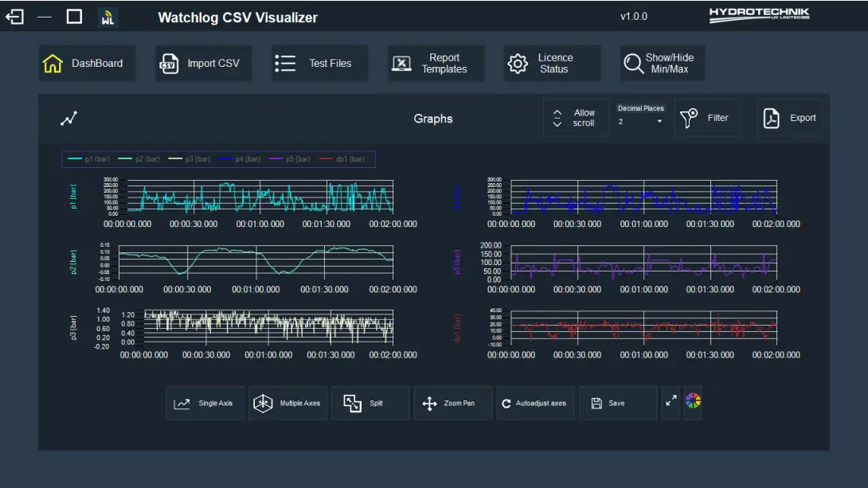Open the Decimal Places dropdown
The height and width of the screenshot is (488, 868).
(x=641, y=121)
